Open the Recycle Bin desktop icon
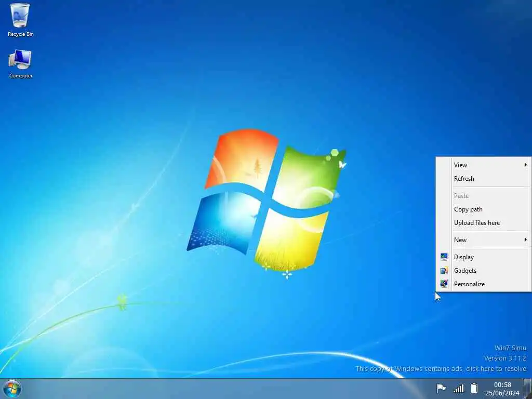The image size is (532, 399). coord(20,19)
